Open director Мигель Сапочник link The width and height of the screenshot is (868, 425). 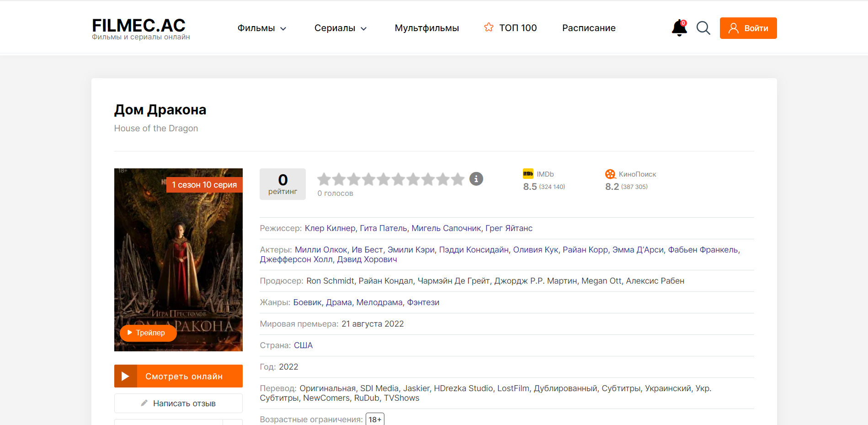coord(446,228)
